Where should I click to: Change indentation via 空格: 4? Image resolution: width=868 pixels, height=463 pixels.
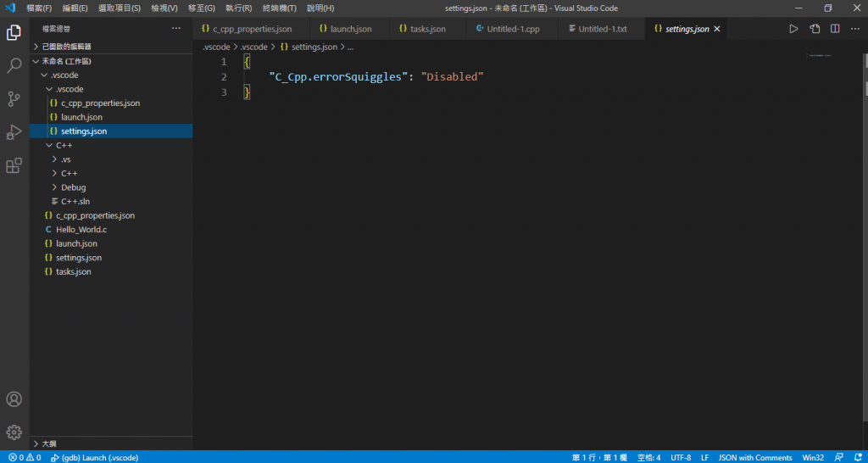648,457
